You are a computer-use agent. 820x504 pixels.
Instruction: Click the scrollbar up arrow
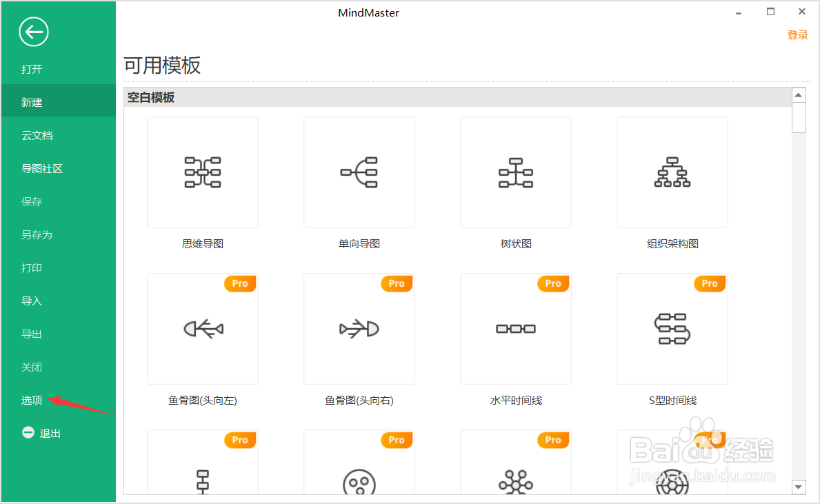(x=799, y=94)
